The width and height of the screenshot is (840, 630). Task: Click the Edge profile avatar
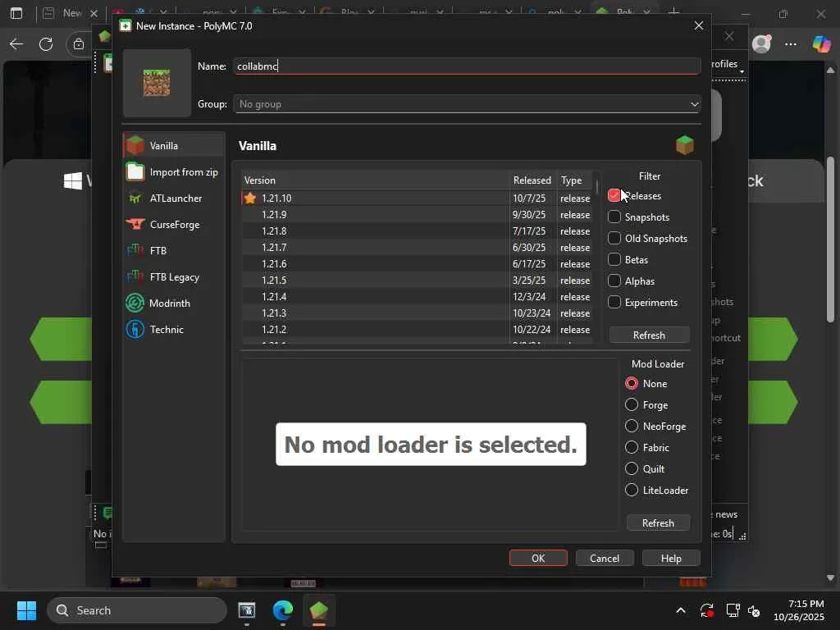click(761, 44)
